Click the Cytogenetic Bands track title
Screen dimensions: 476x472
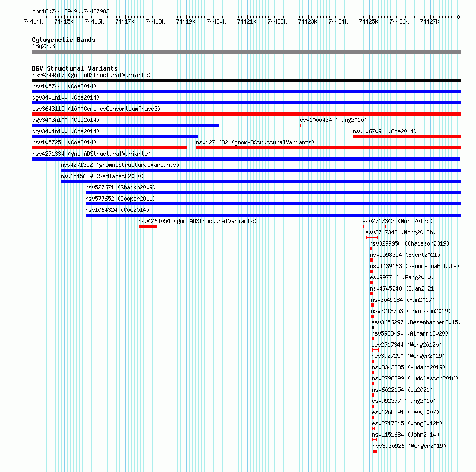(64, 40)
